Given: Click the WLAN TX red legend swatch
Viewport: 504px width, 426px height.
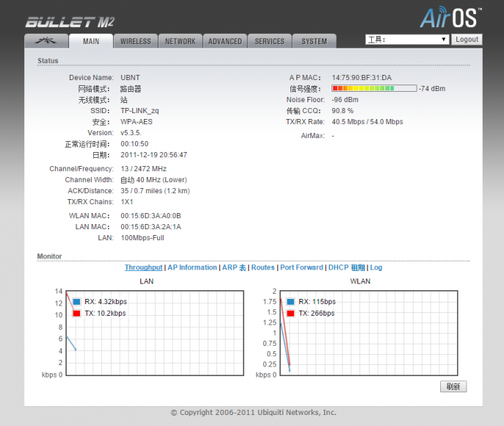Looking at the screenshot, I should tap(291, 313).
